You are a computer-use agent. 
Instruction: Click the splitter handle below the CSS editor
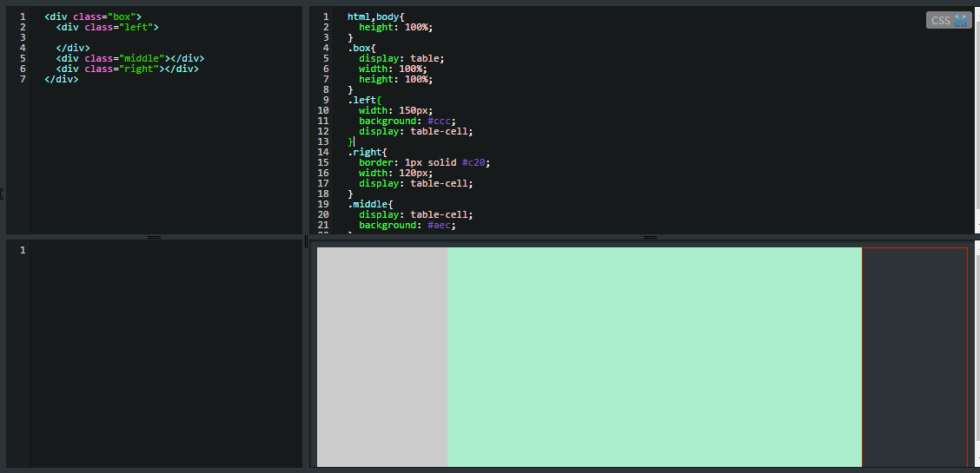point(650,237)
